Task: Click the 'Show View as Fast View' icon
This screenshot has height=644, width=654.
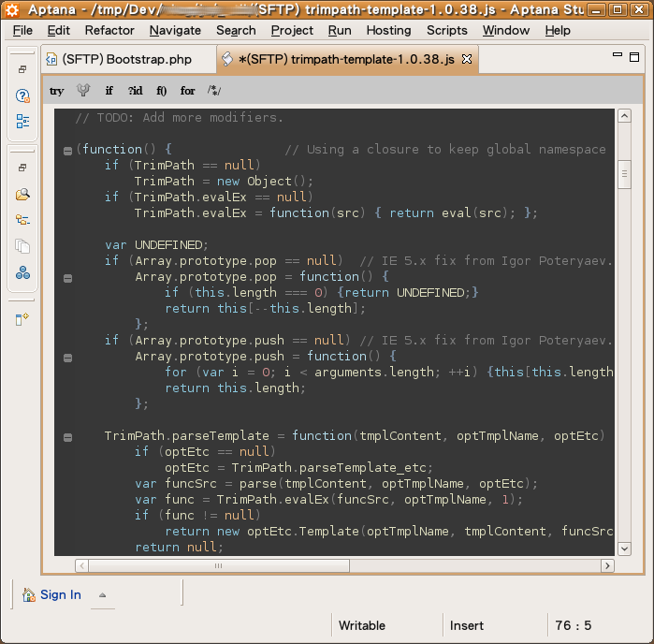Action: (x=22, y=319)
